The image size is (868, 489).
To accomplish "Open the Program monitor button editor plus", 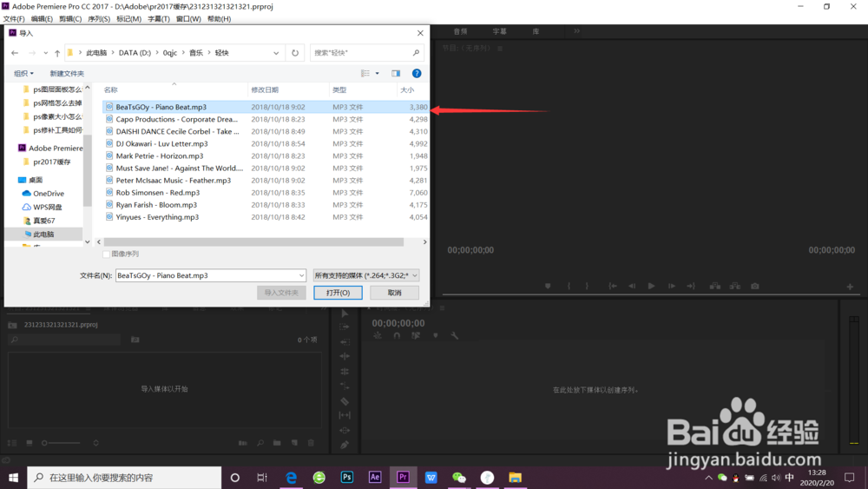I will coord(850,287).
